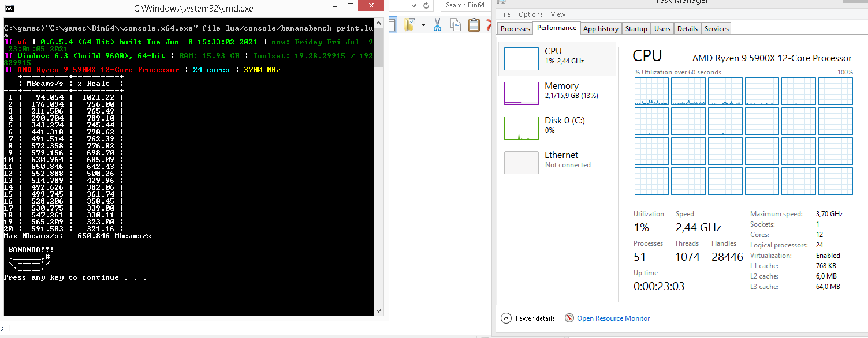Switch to the App history tab
Screen dimensions: 868x338
pyautogui.click(x=601, y=29)
